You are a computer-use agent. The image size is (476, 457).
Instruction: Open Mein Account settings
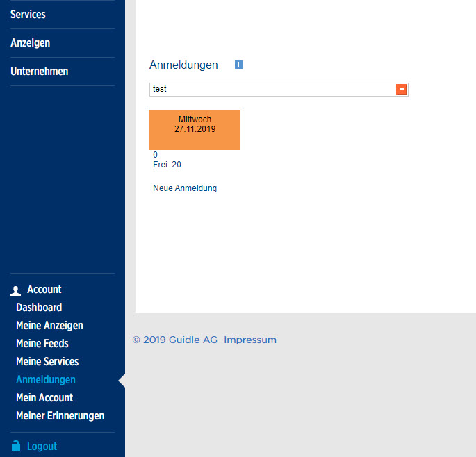point(44,397)
